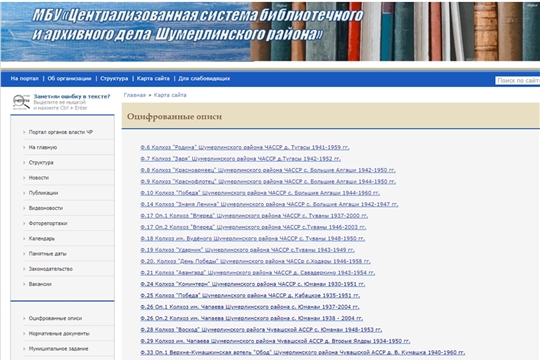
Task: Open Ф.26 Оп.2 Колхоз им. Чапаева link
Action: pos(252,318)
